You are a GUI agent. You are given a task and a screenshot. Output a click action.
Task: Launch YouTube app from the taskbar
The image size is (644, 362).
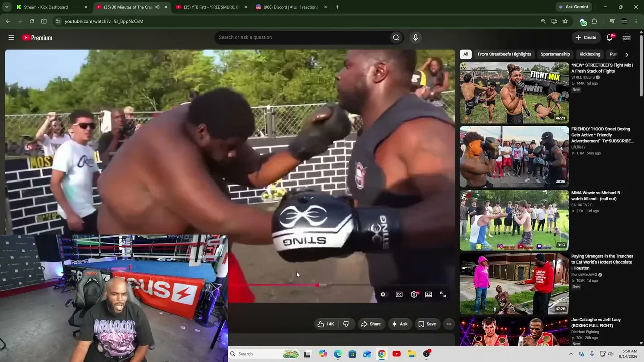pyautogui.click(x=396, y=354)
